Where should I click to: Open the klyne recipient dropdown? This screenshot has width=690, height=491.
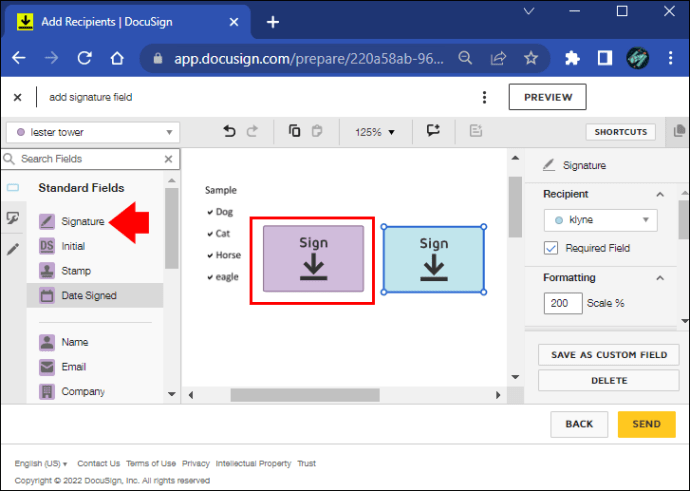[600, 220]
